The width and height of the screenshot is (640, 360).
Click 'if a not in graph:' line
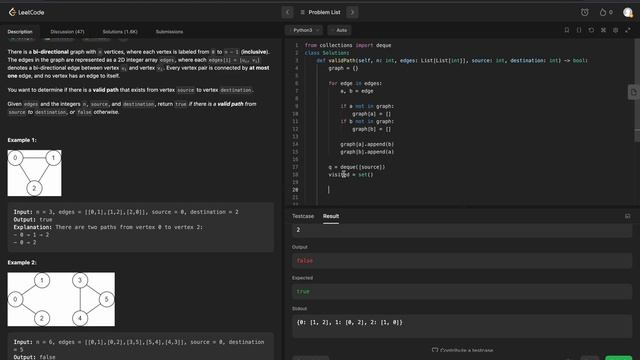tap(367, 106)
